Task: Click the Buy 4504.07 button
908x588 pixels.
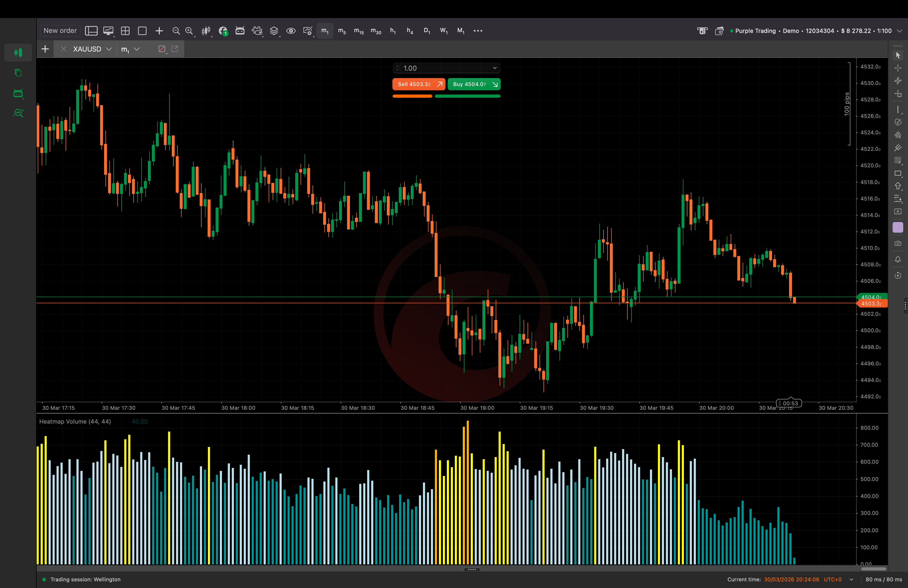Action: click(x=474, y=84)
